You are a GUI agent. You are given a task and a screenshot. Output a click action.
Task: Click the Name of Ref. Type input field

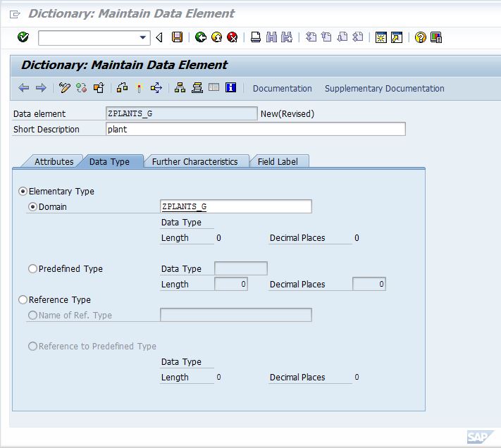tap(236, 315)
